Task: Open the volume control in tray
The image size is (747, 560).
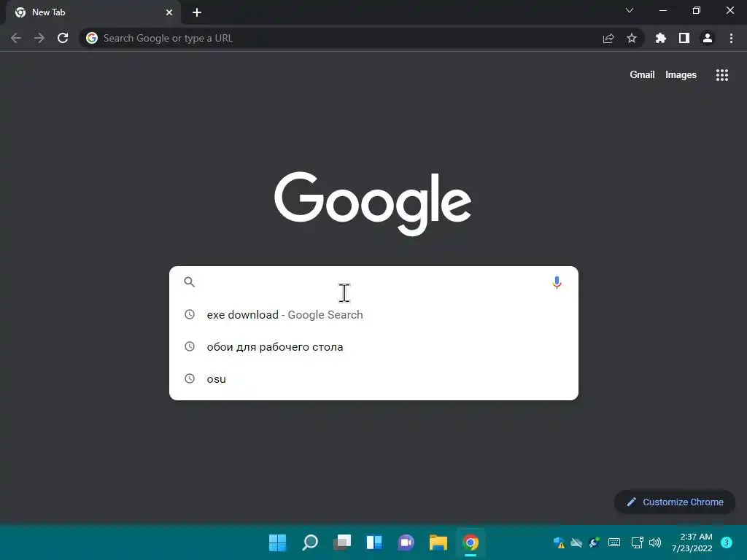Action: click(x=655, y=542)
